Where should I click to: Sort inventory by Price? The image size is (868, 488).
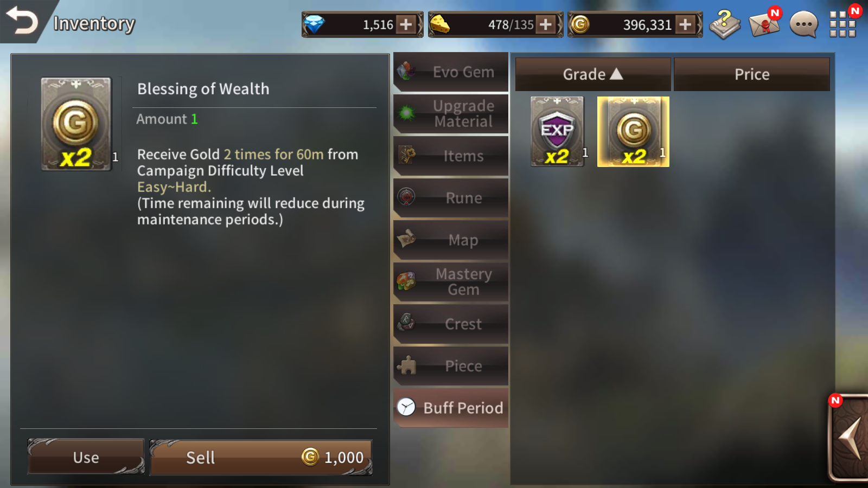coord(752,74)
